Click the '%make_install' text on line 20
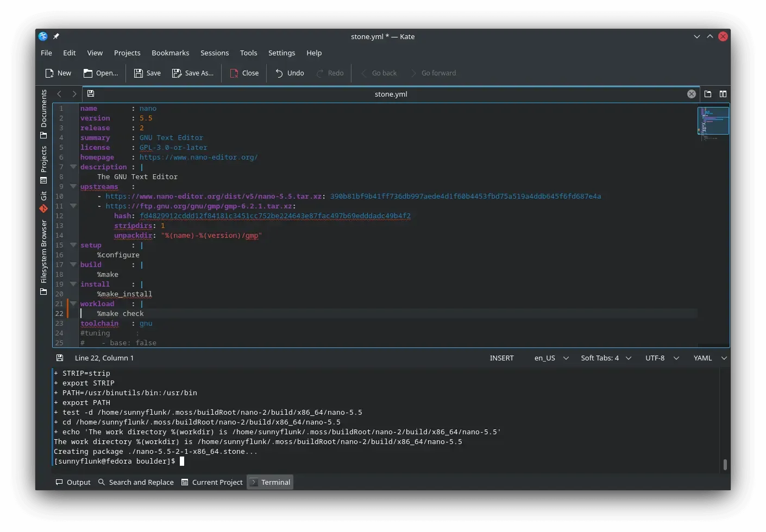Screen dimensions: 766x532 point(124,294)
